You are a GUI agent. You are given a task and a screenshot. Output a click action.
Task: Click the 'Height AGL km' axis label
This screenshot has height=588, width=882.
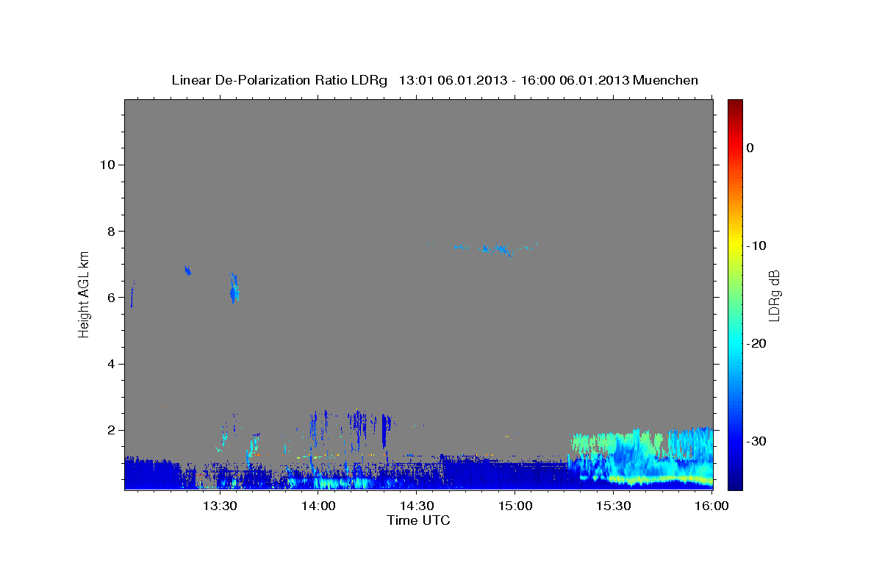point(84,293)
